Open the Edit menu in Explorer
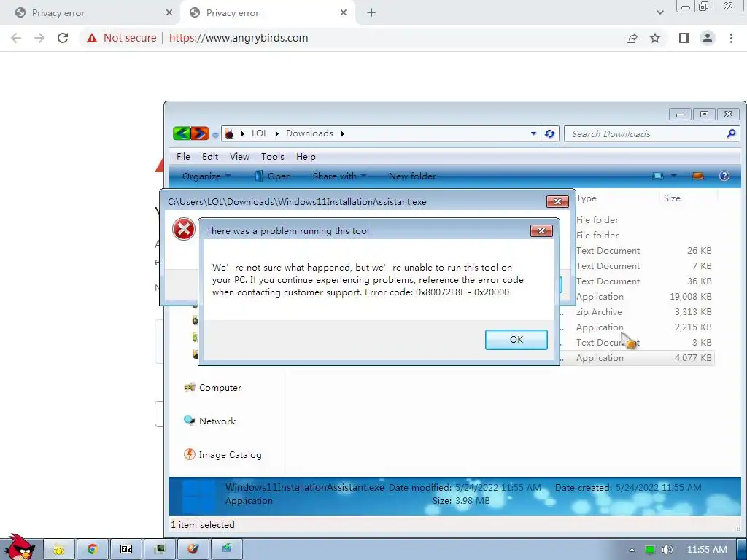The width and height of the screenshot is (747, 560). click(x=210, y=157)
